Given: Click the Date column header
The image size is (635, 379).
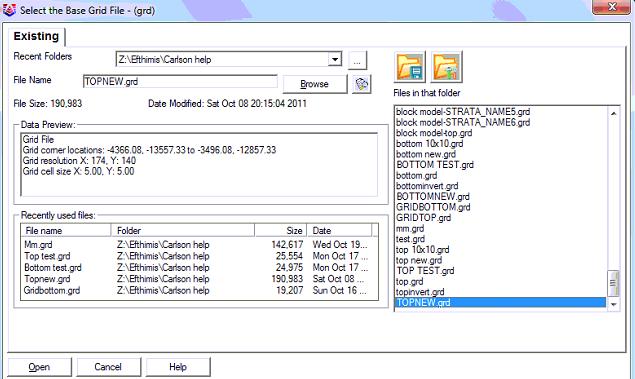Looking at the screenshot, I should click(339, 231).
